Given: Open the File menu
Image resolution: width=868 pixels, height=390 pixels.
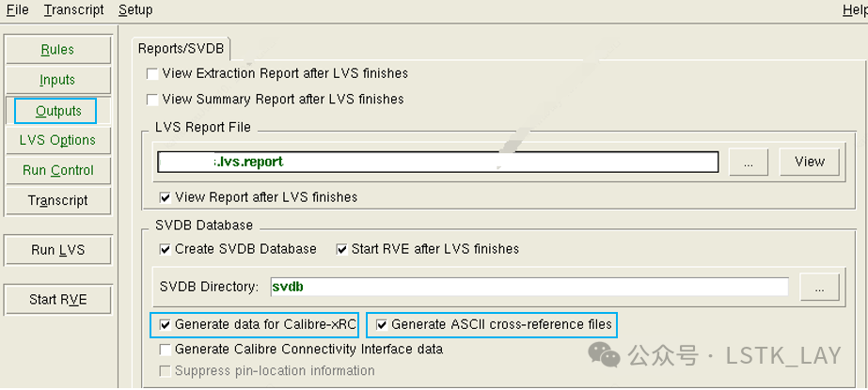Looking at the screenshot, I should (x=17, y=9).
